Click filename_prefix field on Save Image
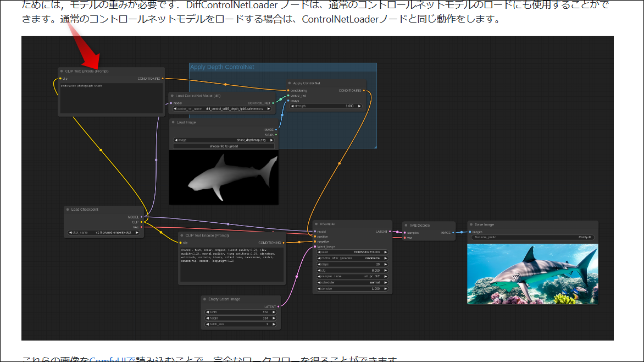This screenshot has width=644, height=362. coord(532,237)
